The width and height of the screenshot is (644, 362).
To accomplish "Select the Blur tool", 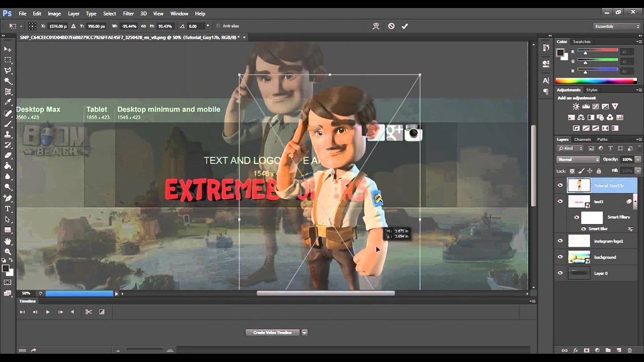I will tap(8, 176).
